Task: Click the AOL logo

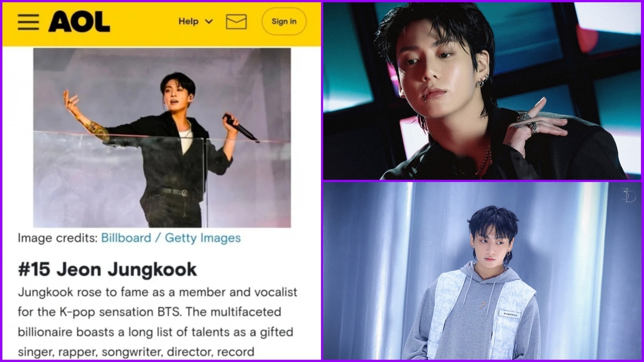Action: [x=79, y=22]
